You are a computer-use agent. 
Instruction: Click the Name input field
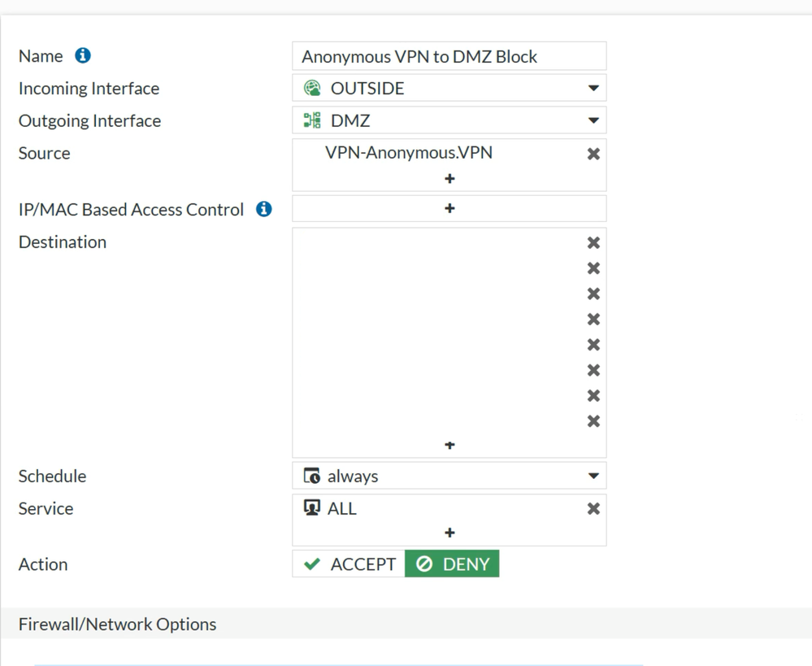[x=449, y=56]
